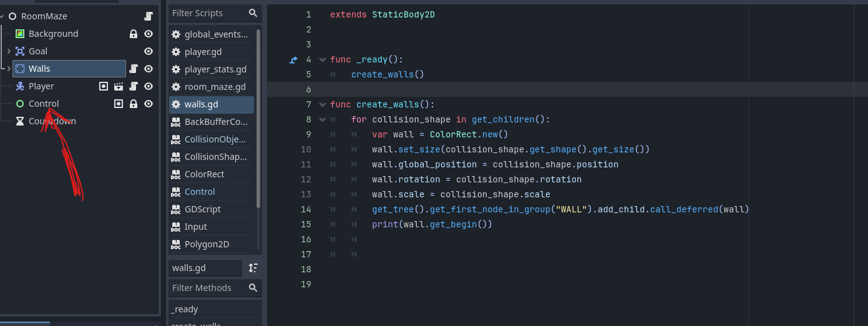868x326 pixels.
Task: Click the walls.gd current script label
Action: 205,268
